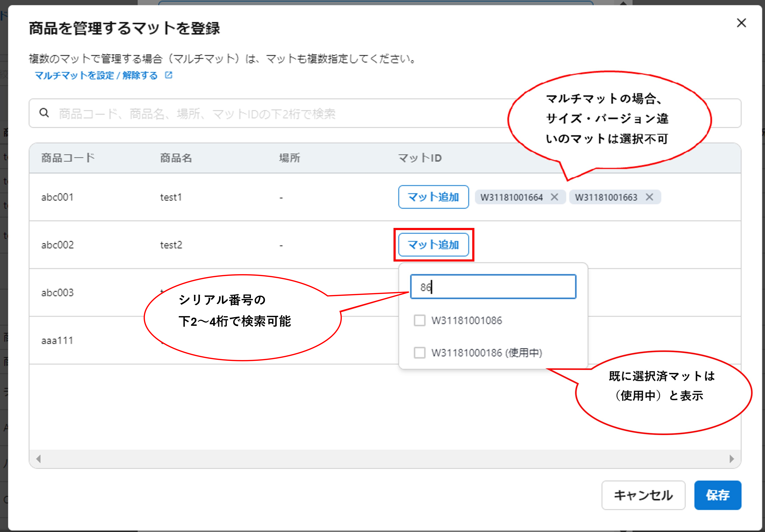Click the test1 product name cell
765x532 pixels.
coord(171,197)
